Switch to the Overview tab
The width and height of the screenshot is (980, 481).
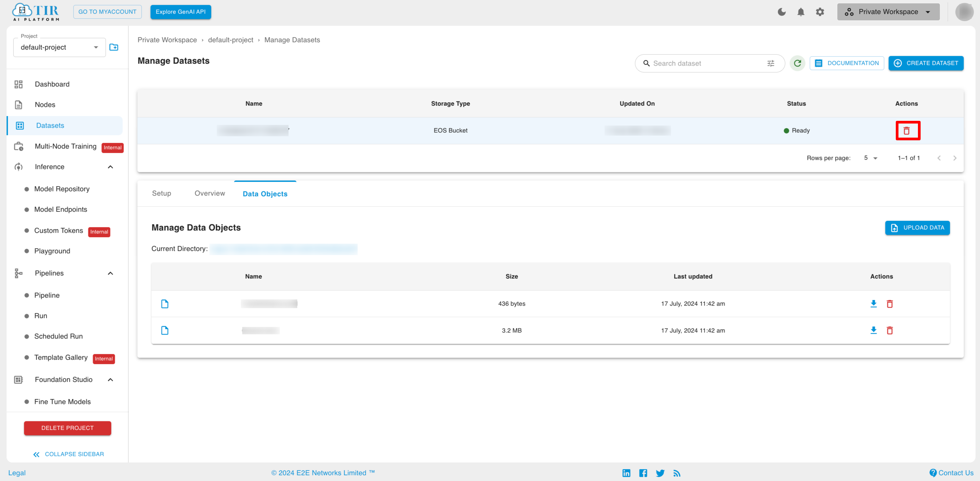click(x=210, y=193)
